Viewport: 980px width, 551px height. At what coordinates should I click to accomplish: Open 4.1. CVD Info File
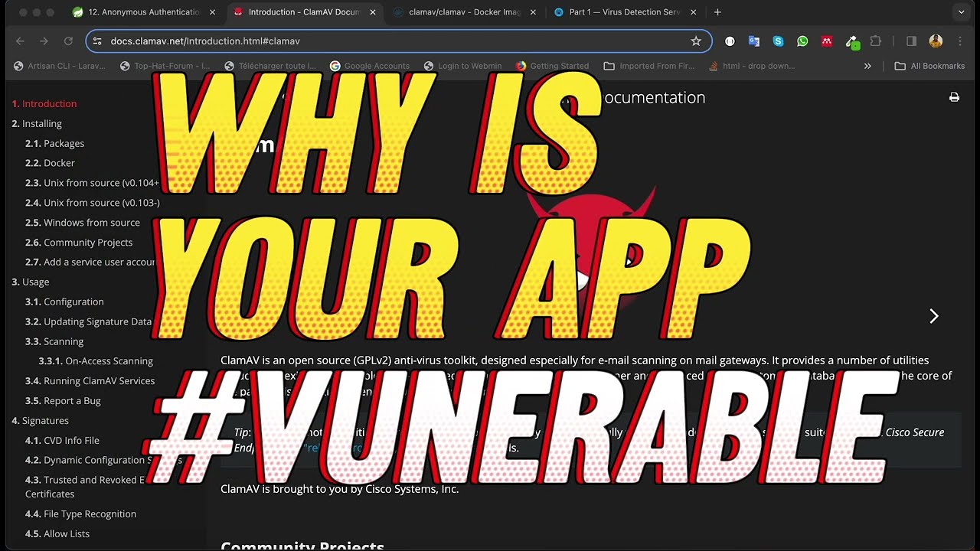click(62, 441)
